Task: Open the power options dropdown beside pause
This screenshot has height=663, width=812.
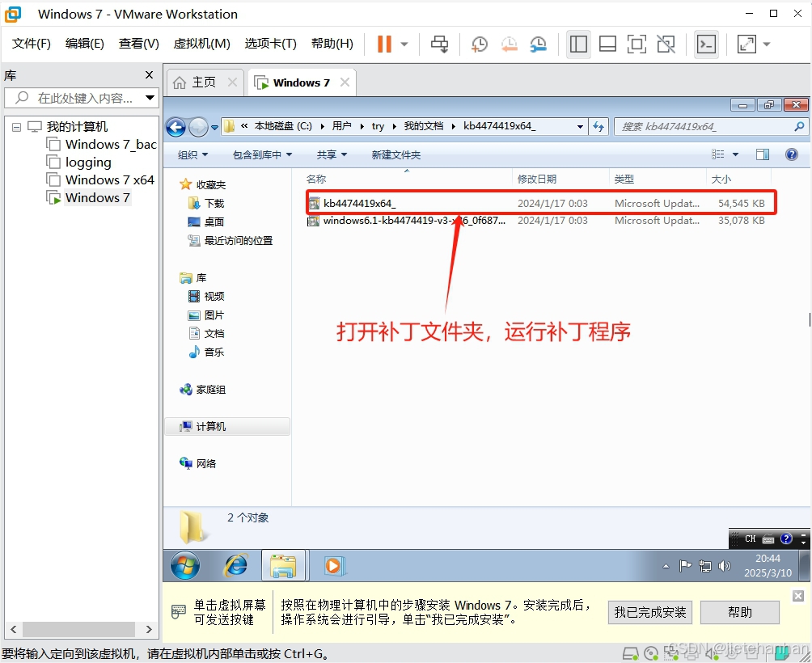Action: (404, 44)
